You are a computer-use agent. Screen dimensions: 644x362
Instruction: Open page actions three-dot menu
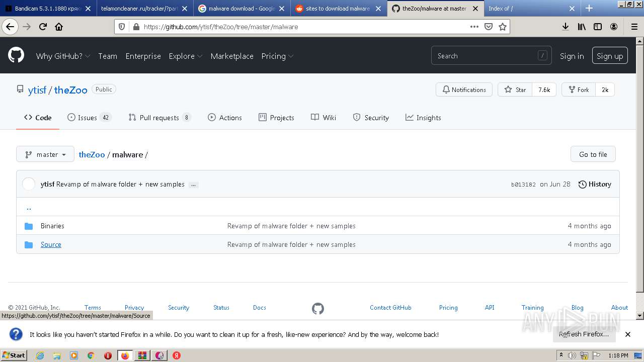pyautogui.click(x=474, y=27)
